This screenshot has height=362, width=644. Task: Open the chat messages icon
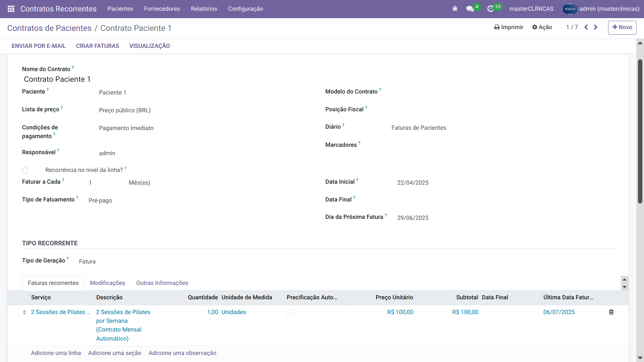470,9
